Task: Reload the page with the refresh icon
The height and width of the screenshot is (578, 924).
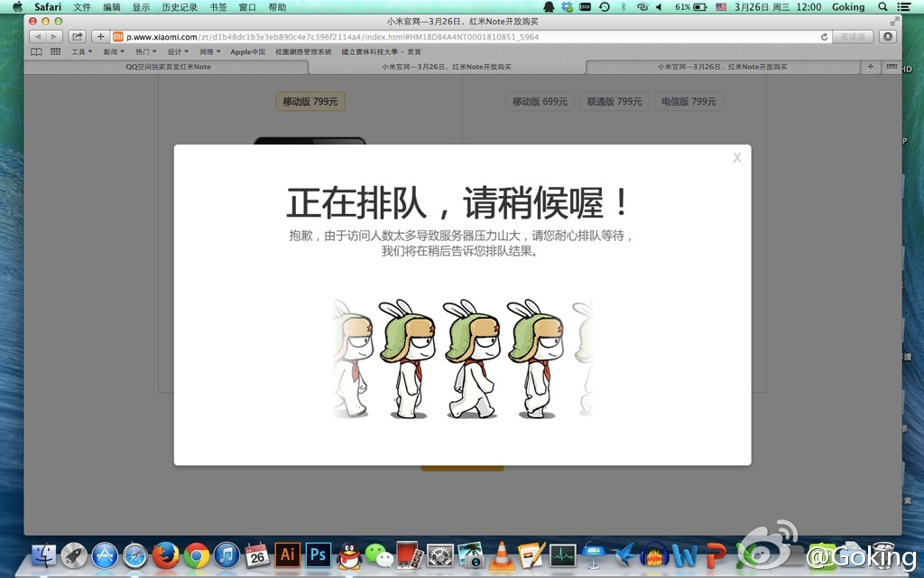Action: pyautogui.click(x=824, y=37)
